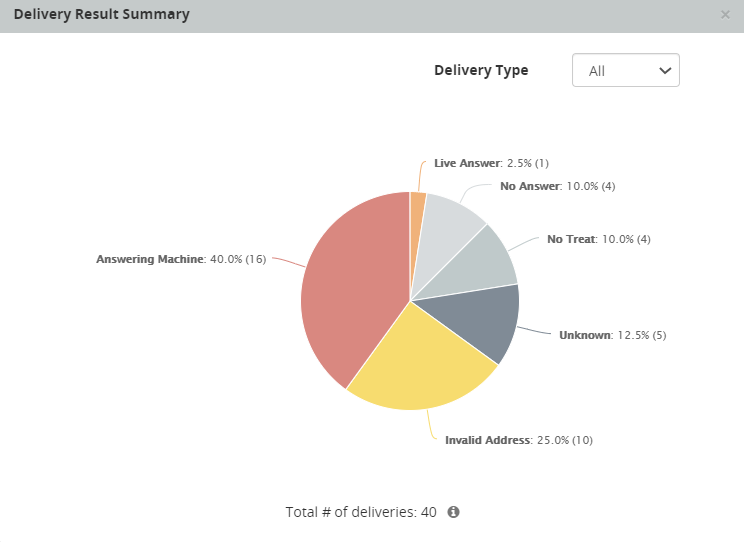The width and height of the screenshot is (744, 542).
Task: Click the Live Answer 2.5% label
Action: [x=491, y=163]
